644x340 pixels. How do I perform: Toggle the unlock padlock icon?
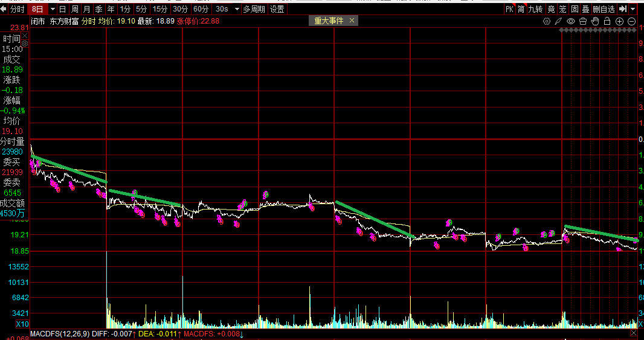[607, 21]
